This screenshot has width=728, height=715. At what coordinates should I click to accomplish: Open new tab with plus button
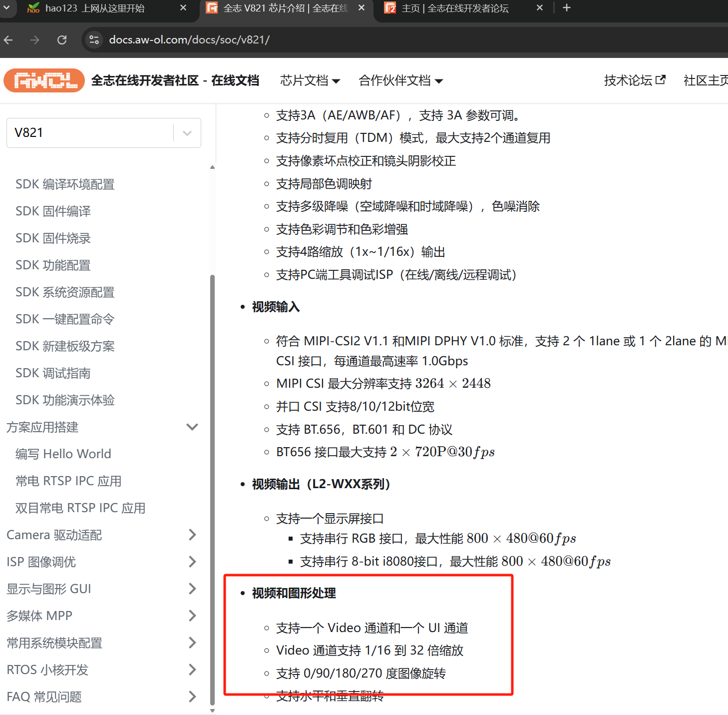coord(567,7)
